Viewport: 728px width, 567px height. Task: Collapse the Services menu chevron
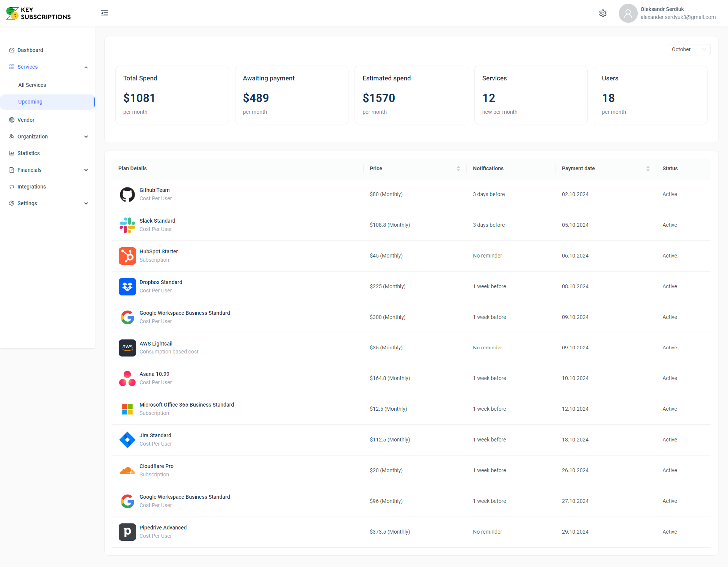[x=86, y=67]
